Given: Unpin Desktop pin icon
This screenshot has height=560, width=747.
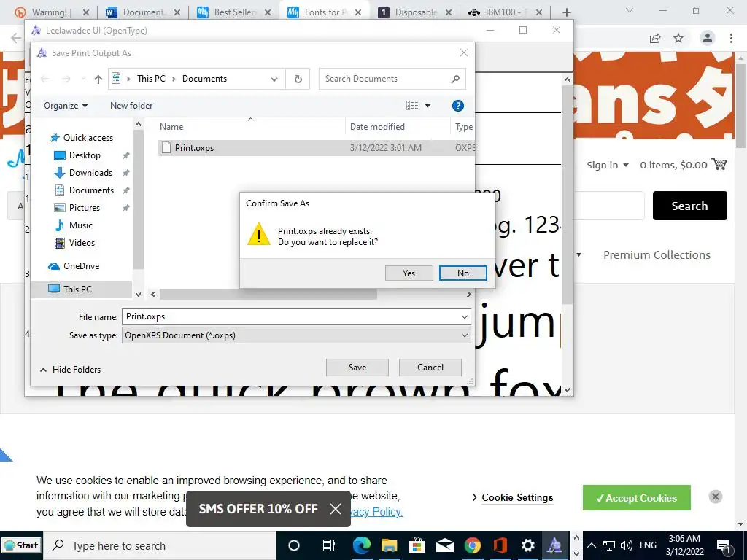Looking at the screenshot, I should point(125,155).
